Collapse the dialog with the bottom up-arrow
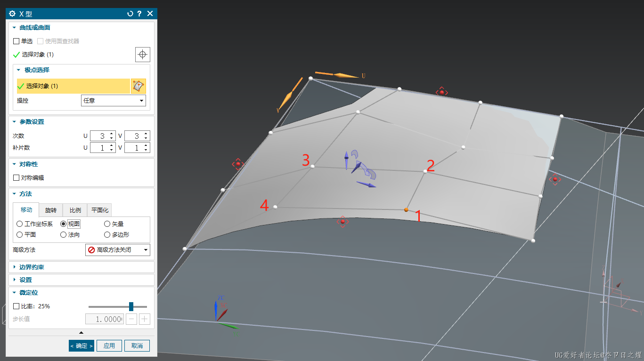The height and width of the screenshot is (361, 644). pyautogui.click(x=81, y=332)
